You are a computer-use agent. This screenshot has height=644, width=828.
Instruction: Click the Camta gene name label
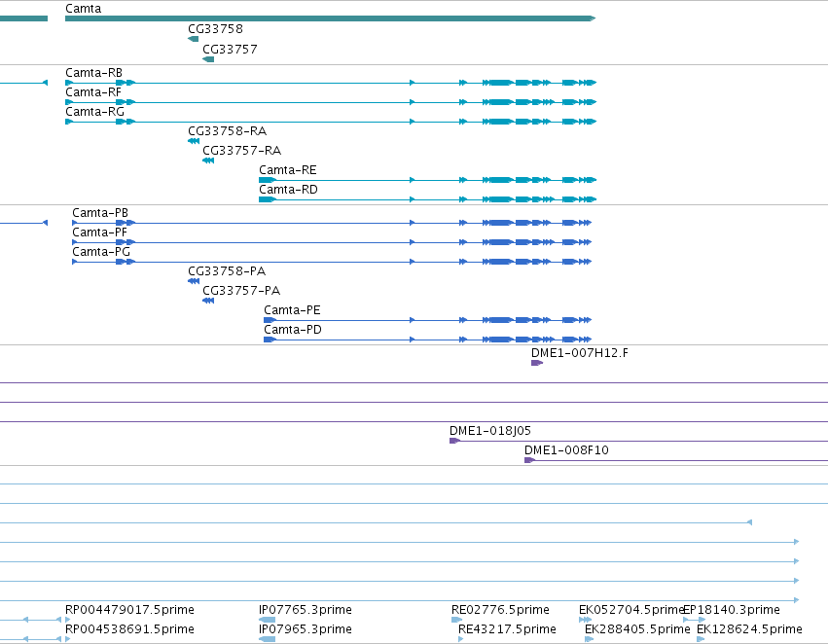point(84,9)
